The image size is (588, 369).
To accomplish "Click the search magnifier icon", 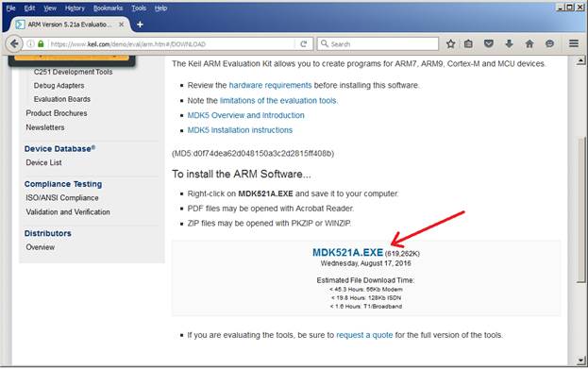I will pyautogui.click(x=325, y=43).
